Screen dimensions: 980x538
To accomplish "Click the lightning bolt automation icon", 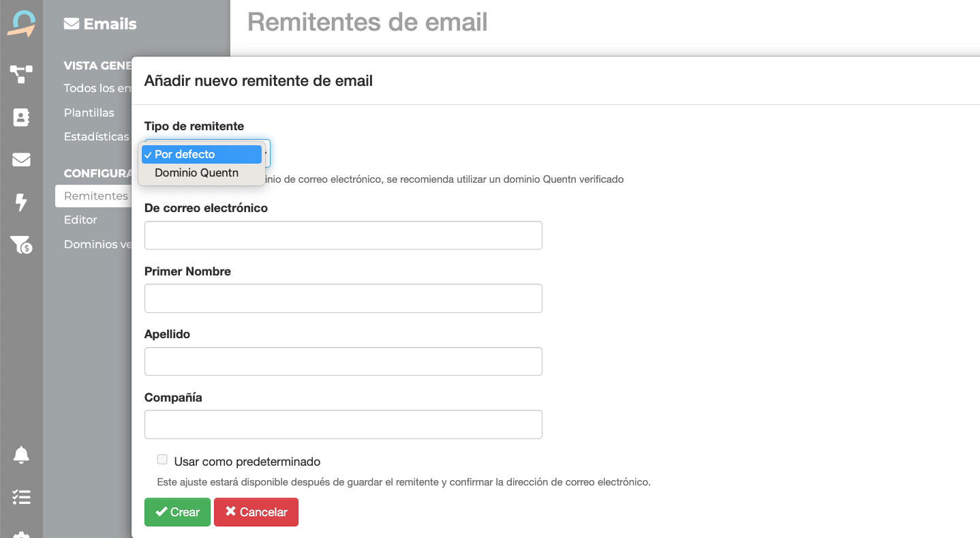I will coord(21,202).
